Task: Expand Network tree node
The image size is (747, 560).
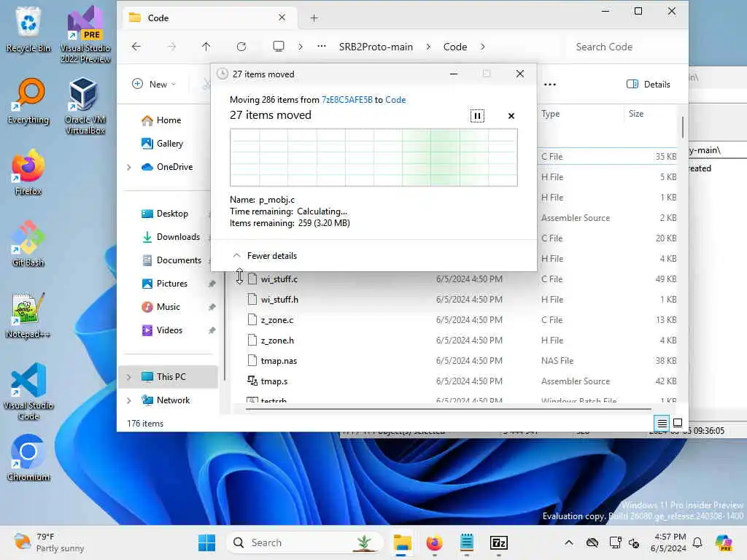Action: [x=128, y=400]
